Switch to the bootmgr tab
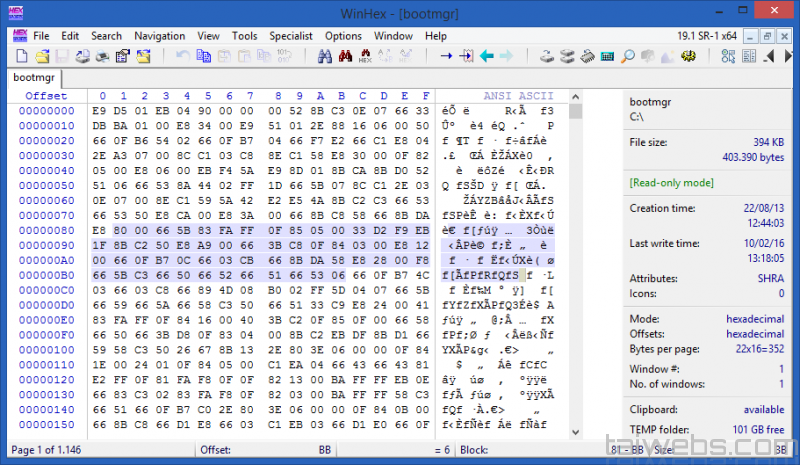 (x=33, y=77)
